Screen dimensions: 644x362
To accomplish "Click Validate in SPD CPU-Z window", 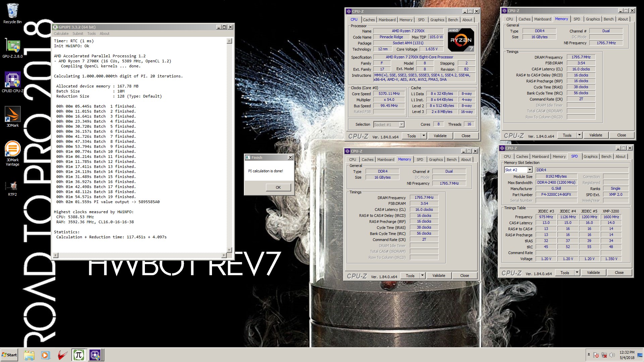I will tap(593, 273).
